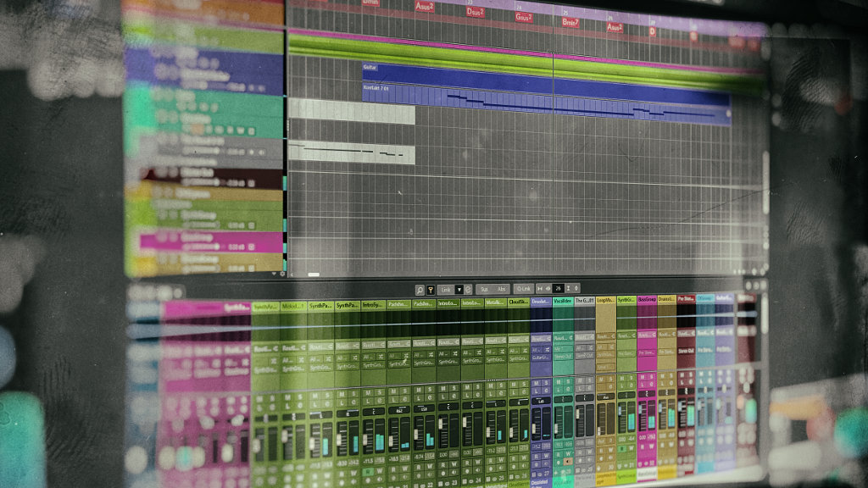
Task: Click the yellow filter icon beside the search icon
Action: [x=431, y=290]
